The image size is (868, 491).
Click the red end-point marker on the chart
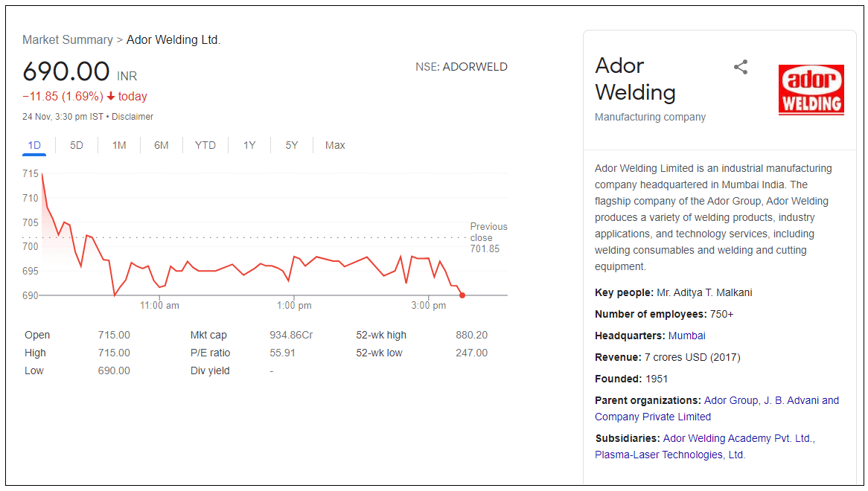[x=462, y=295]
